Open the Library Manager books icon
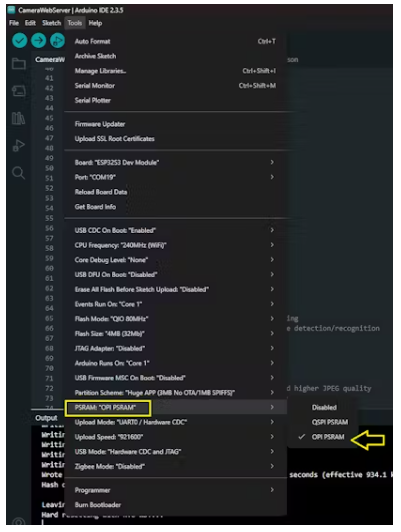The height and width of the screenshot is (532, 401). tap(18, 118)
